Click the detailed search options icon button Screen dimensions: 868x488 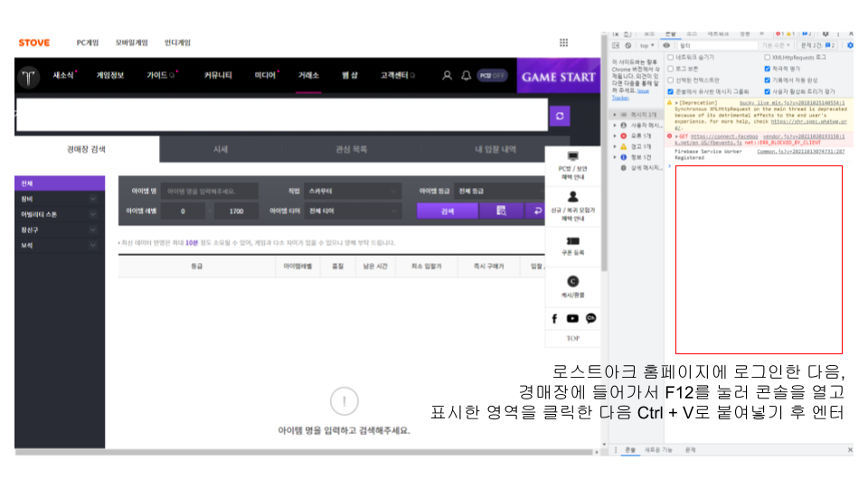[x=501, y=211]
